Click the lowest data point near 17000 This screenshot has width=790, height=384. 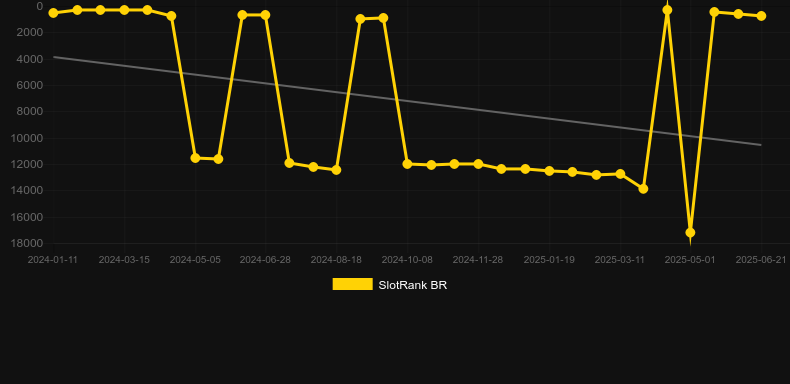690,232
